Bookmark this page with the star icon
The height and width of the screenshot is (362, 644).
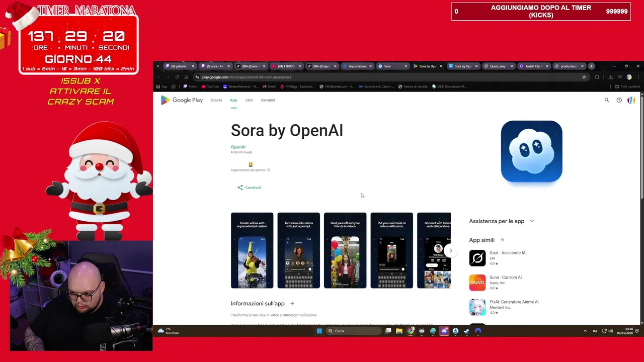pyautogui.click(x=584, y=77)
